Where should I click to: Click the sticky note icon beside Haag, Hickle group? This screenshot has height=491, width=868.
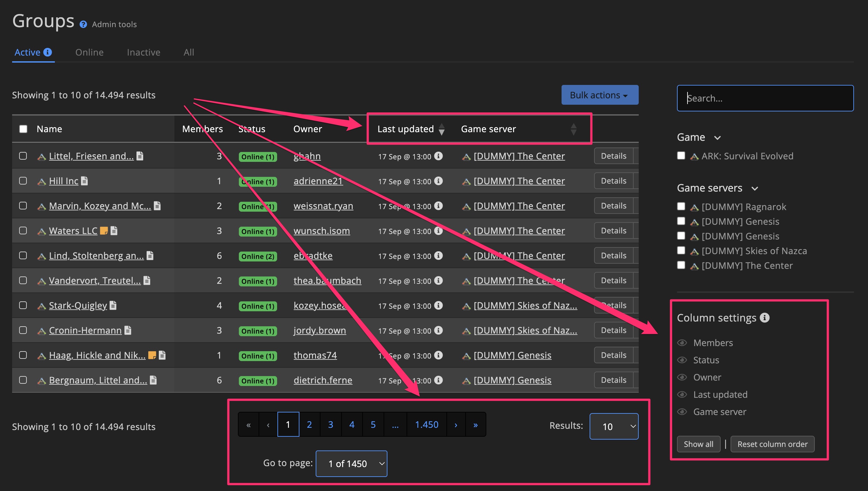click(x=152, y=355)
